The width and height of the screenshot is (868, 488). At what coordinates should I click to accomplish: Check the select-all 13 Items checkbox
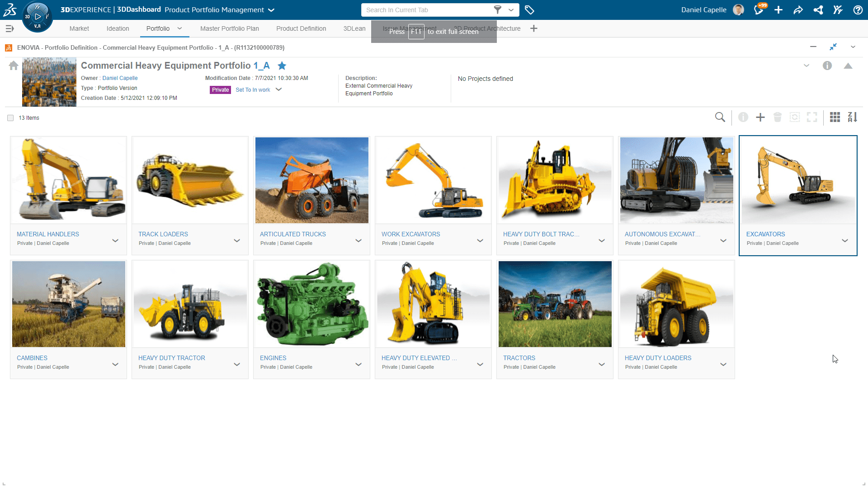[10, 118]
